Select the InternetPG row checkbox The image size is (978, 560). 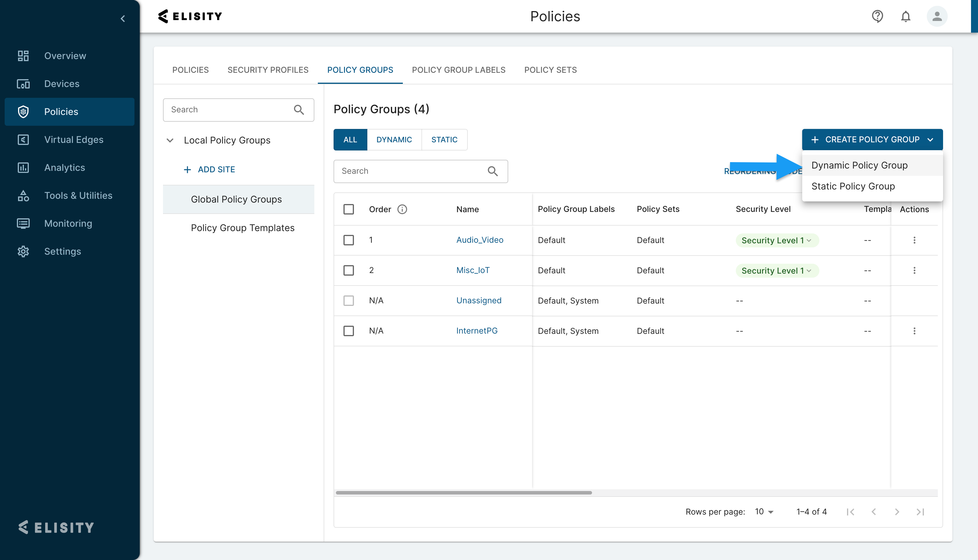[348, 331]
